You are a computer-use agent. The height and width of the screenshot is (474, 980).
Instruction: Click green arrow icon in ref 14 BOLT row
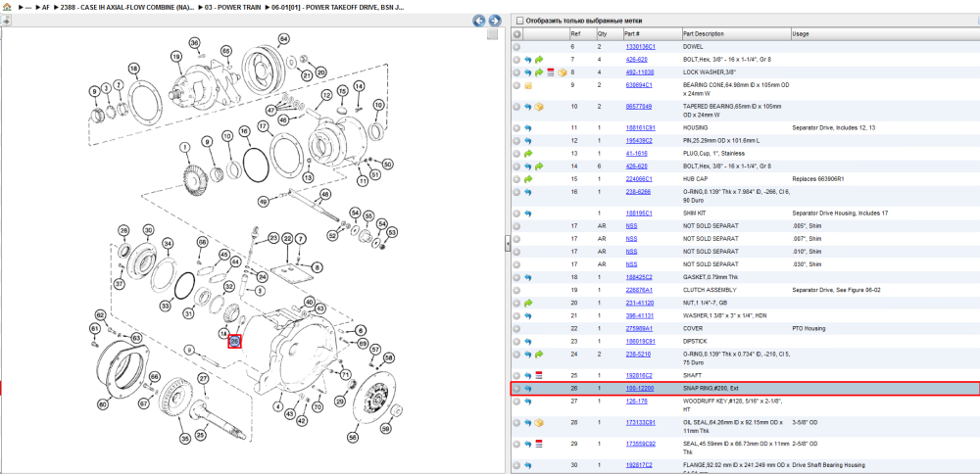coord(539,166)
